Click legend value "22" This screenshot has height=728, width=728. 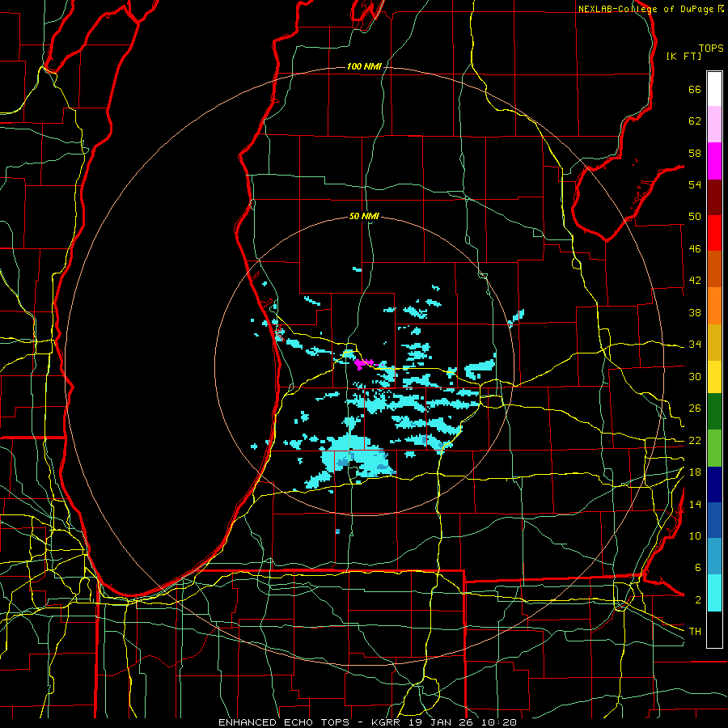coord(695,440)
